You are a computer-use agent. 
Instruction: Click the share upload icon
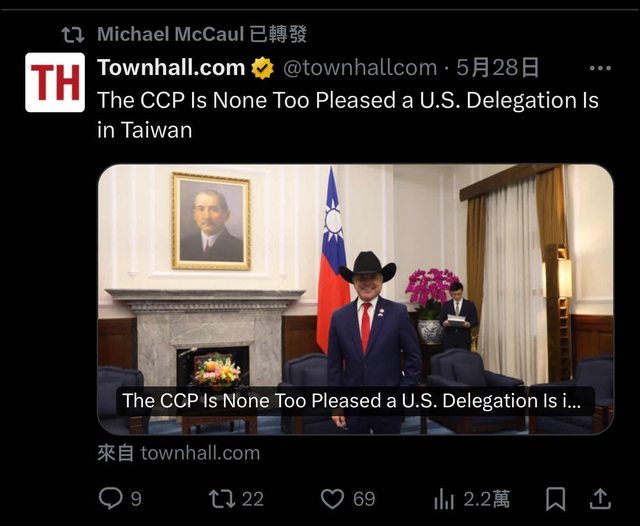pos(600,499)
